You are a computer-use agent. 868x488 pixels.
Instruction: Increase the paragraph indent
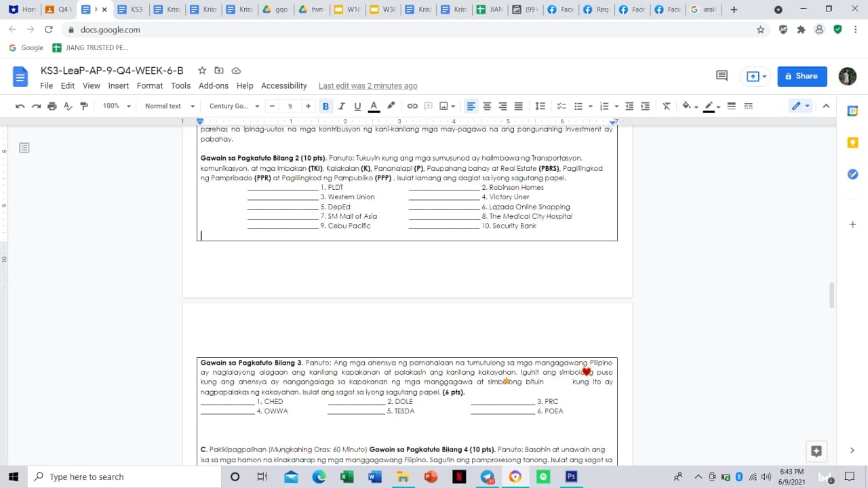click(x=646, y=106)
